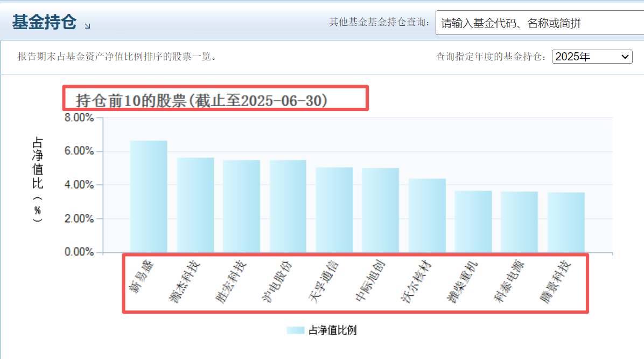Click the 中际旭创 axis label
Screen dimensions: 644x359
pos(369,282)
